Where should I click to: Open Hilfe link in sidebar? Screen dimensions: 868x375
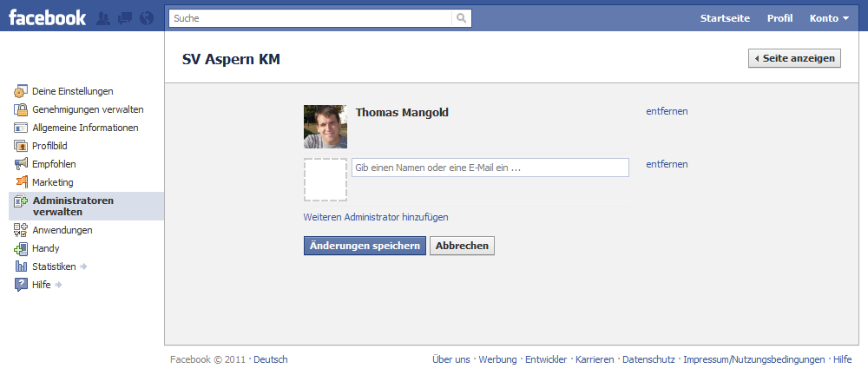(x=42, y=285)
